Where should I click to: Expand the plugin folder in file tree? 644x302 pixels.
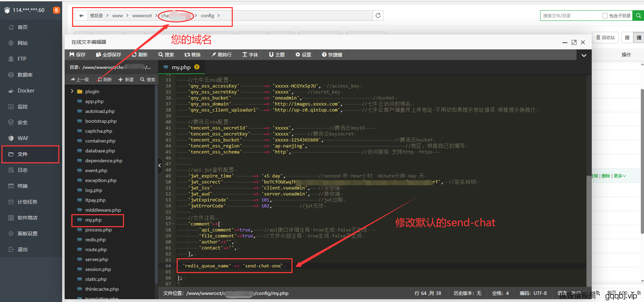[72, 91]
